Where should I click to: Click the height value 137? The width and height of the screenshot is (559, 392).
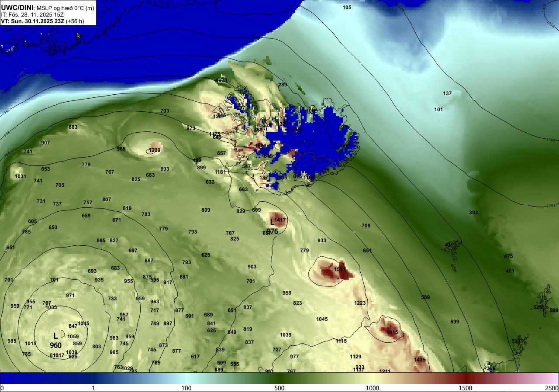pos(447,93)
